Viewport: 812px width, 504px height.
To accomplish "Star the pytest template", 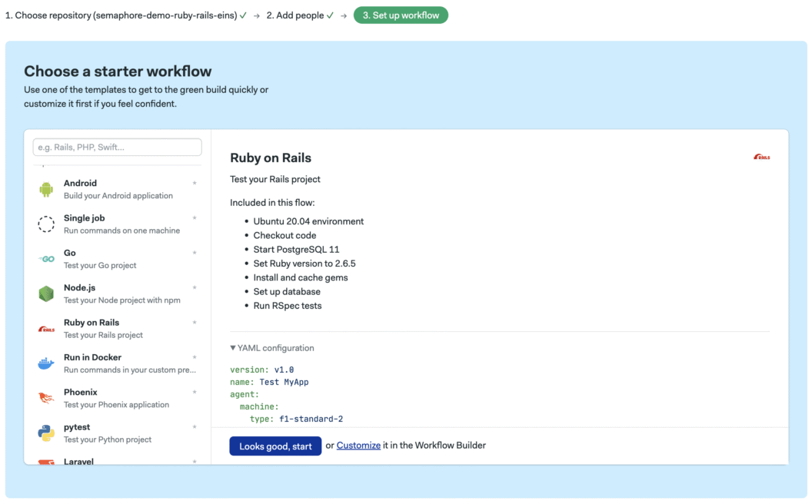I will (195, 427).
